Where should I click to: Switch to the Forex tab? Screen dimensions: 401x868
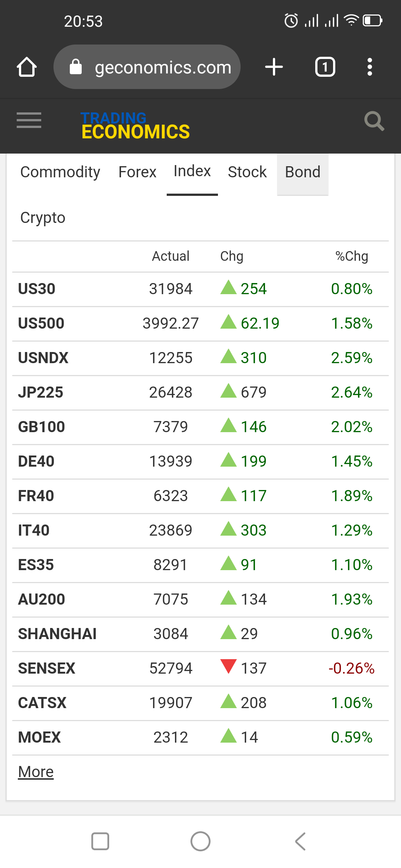(137, 172)
